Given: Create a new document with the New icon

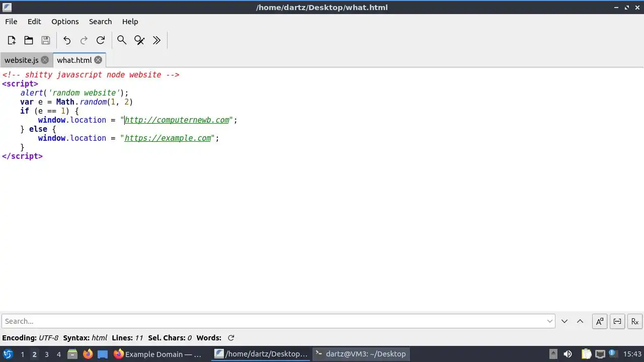Looking at the screenshot, I should click(12, 40).
